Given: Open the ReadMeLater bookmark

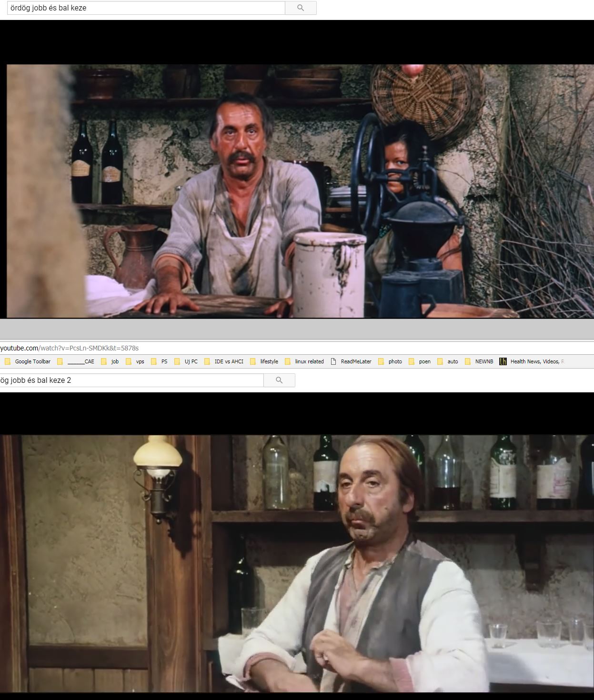Looking at the screenshot, I should (x=351, y=361).
